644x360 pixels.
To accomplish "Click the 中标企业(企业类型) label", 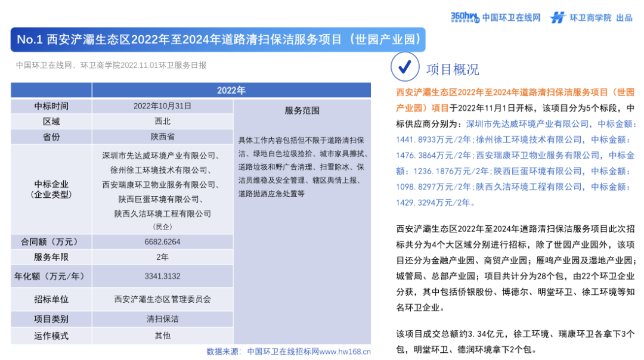I will coord(51,189).
